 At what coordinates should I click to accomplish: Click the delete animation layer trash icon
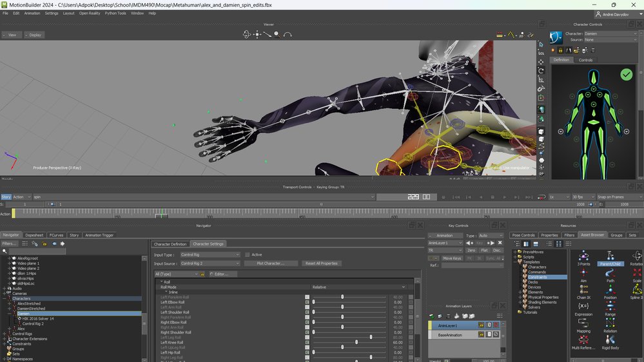(x=448, y=316)
